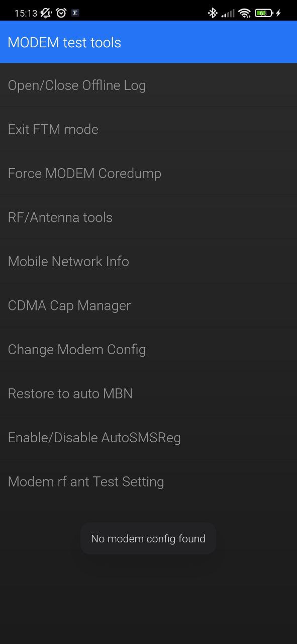The height and width of the screenshot is (644, 297).
Task: Tap the Bluetooth status icon
Action: 213,13
